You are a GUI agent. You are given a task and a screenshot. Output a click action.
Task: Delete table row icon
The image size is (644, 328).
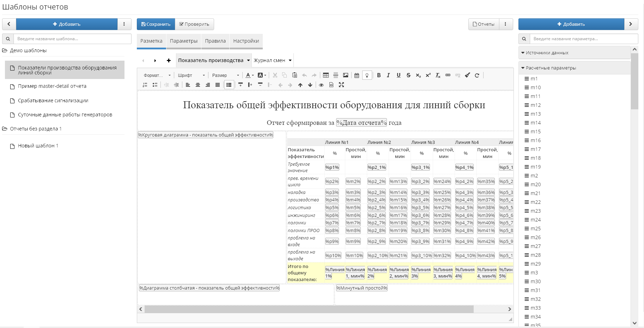[x=260, y=85]
